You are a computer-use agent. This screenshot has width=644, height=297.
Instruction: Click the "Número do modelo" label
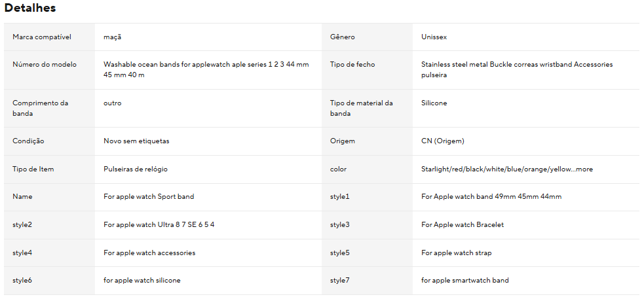click(x=45, y=65)
